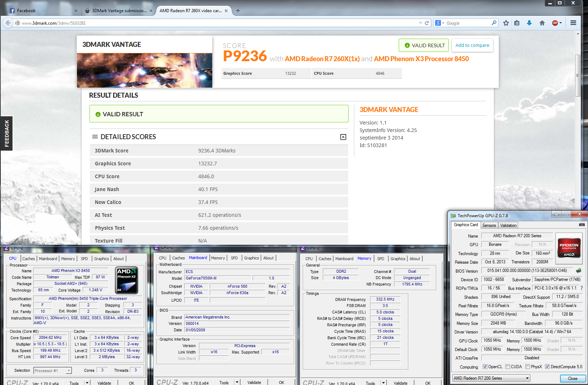Close the Facebook tab
This screenshot has width=588, height=385.
(76, 11)
